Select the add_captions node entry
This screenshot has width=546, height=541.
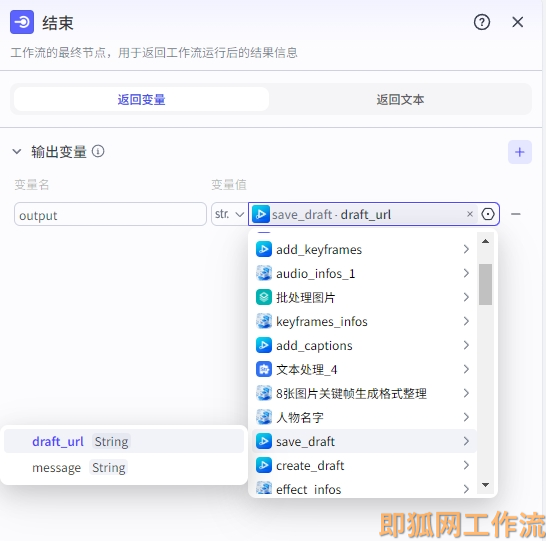[364, 345]
